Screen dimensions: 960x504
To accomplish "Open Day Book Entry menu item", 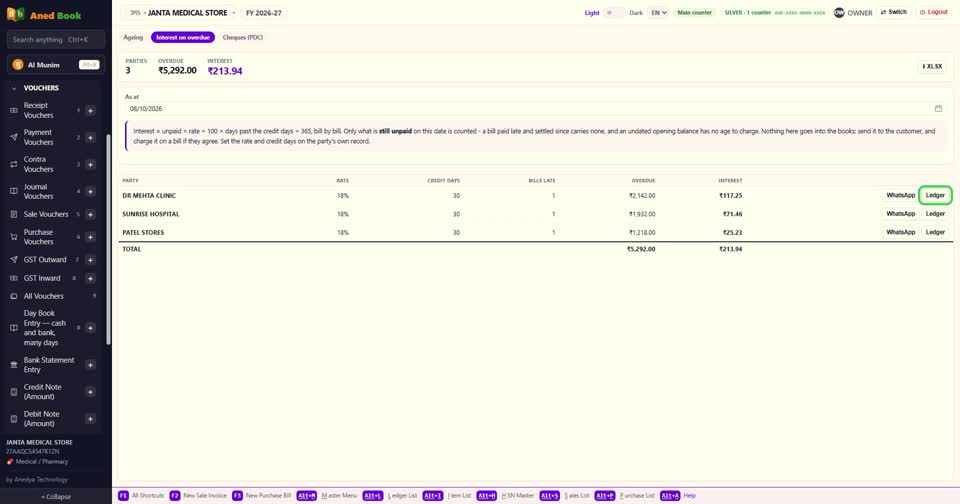I will pos(45,328).
